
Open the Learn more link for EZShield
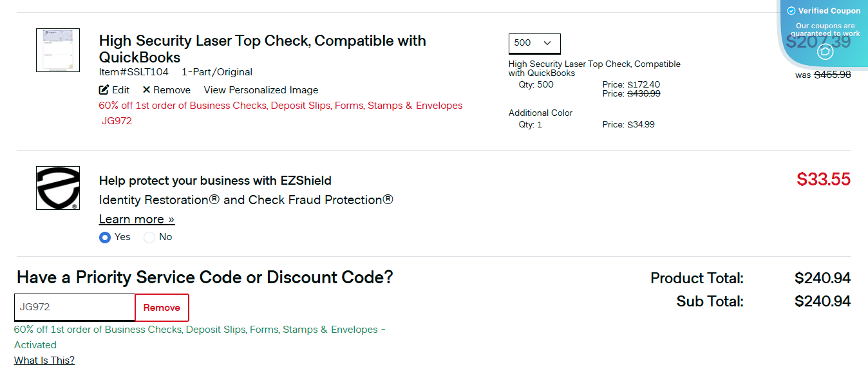point(137,219)
